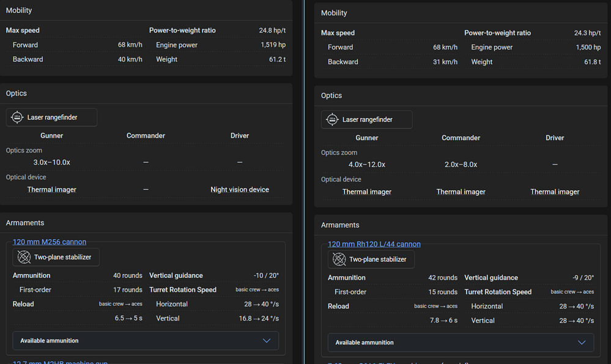Click the left Laser rangefinder icon
611x364 pixels.
coord(17,117)
